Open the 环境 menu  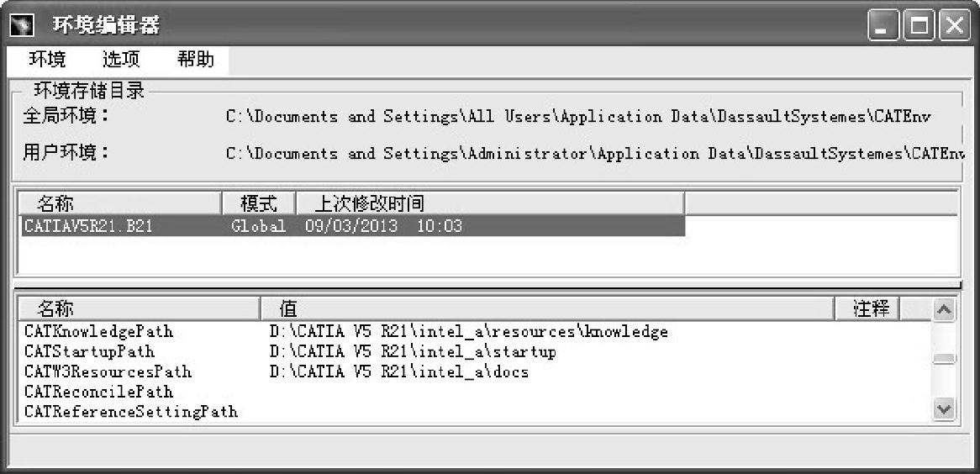click(48, 60)
